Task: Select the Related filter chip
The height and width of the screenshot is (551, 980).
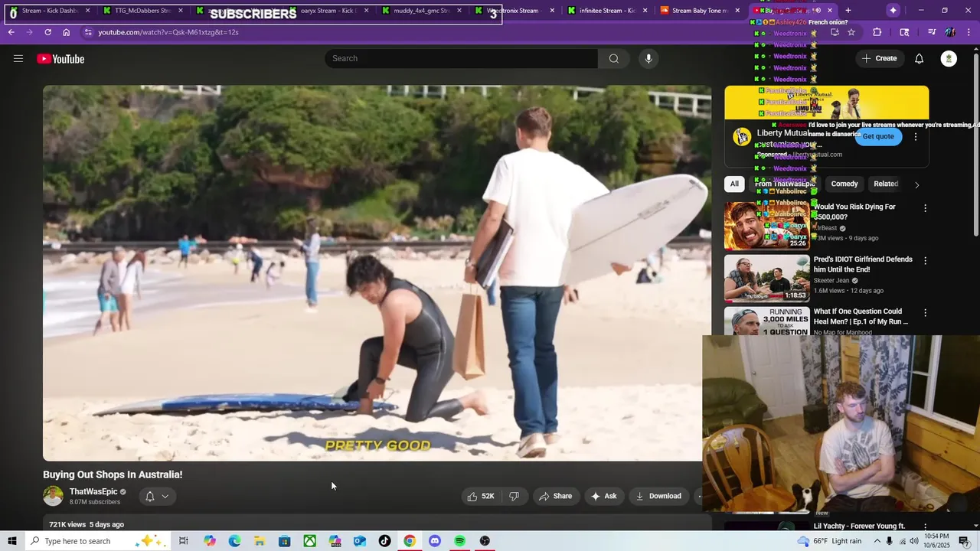Action: pyautogui.click(x=886, y=184)
